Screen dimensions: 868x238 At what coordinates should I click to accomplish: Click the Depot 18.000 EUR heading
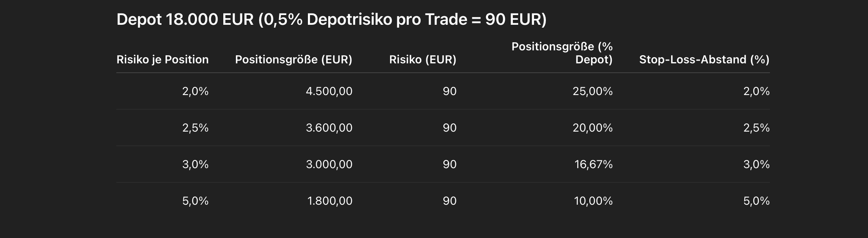[331, 19]
